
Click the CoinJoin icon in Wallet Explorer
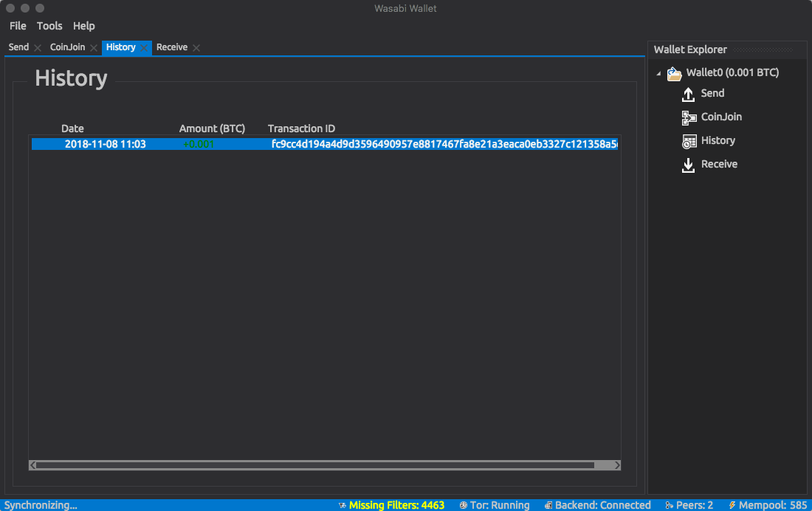pos(689,117)
